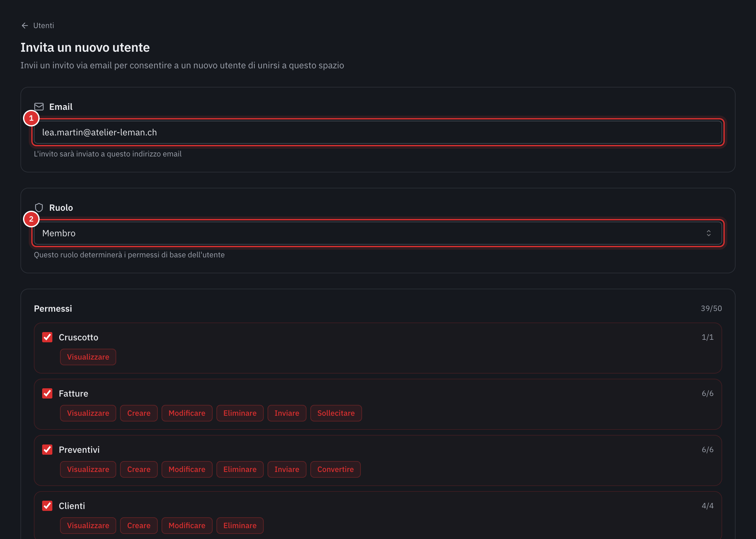Screen dimensions: 756x539
Task: Toggle Visualizzare permission under Clienti
Action: pyautogui.click(x=88, y=525)
